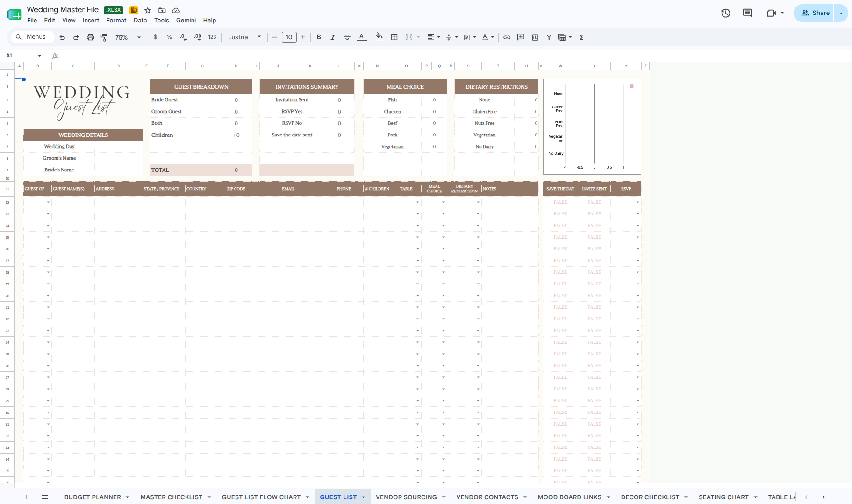This screenshot has height=504, width=852.
Task: Toggle Invite Sent FALSE in row 18
Action: point(594,272)
